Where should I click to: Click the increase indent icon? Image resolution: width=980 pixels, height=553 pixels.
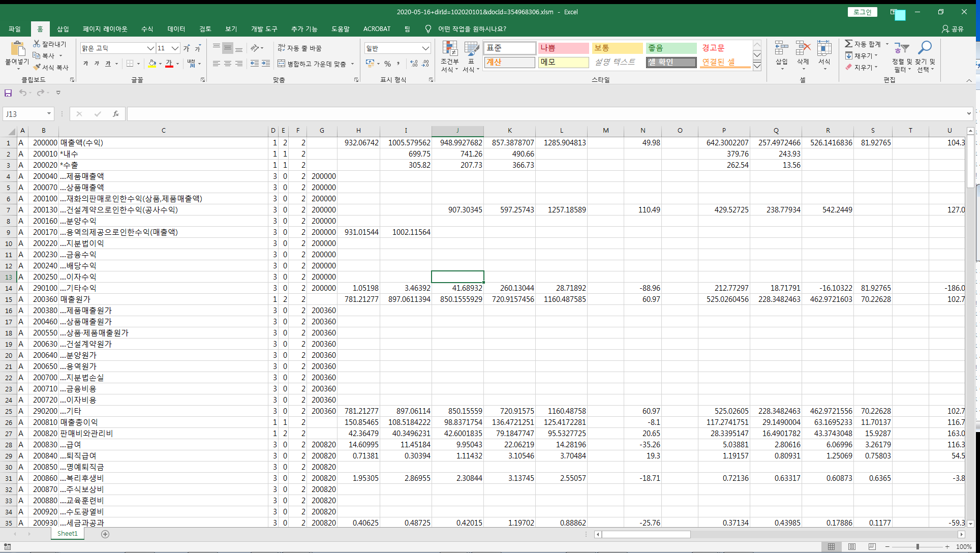tap(266, 64)
